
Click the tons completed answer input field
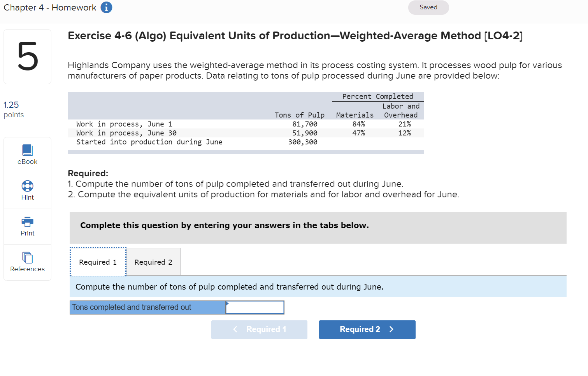[255, 307]
